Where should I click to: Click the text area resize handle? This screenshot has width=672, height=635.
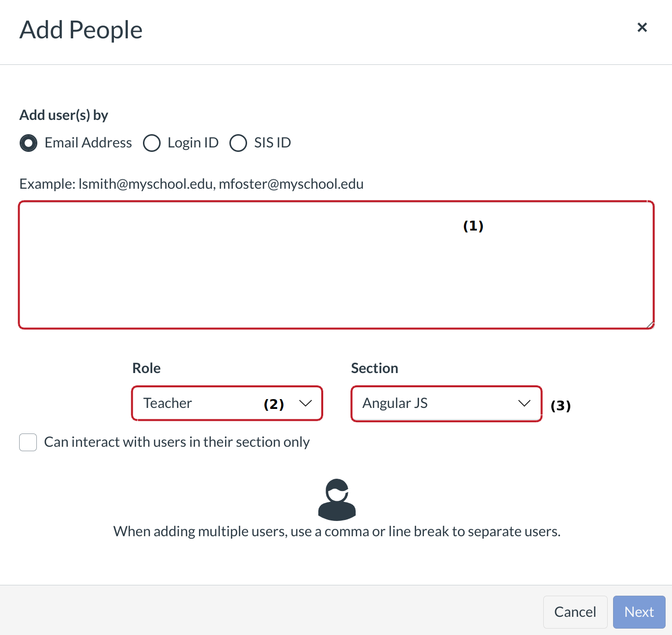tap(650, 324)
